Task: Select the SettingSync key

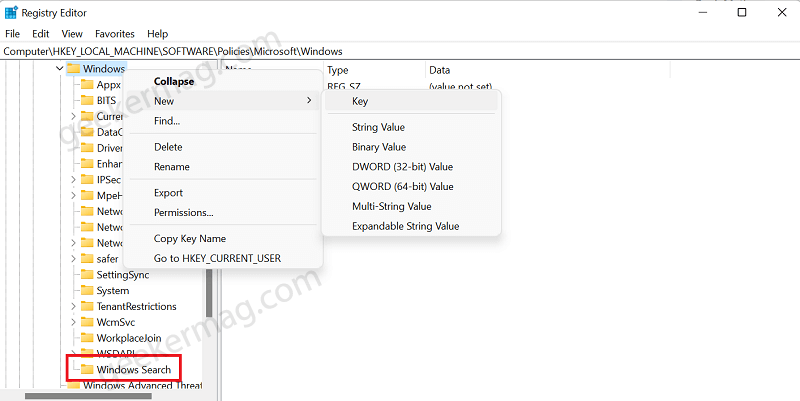Action: click(123, 274)
